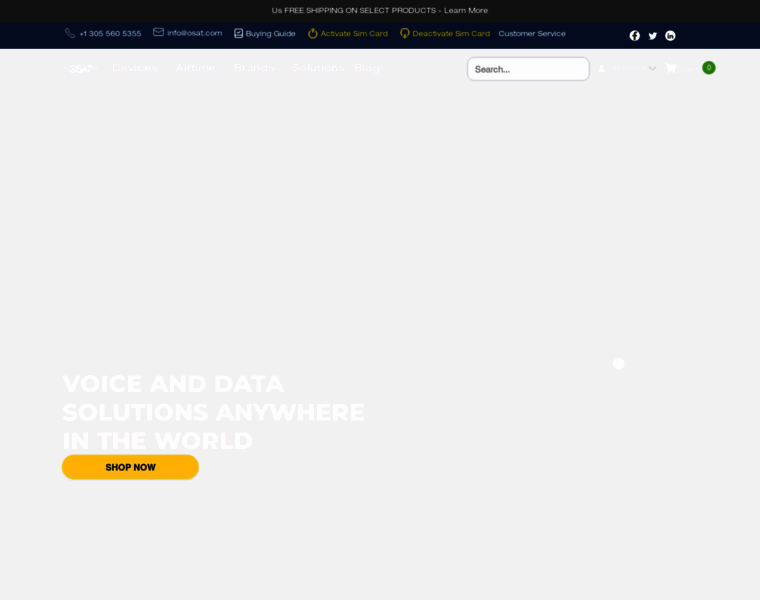
Task: Open the Buying Guide link
Action: [270, 33]
